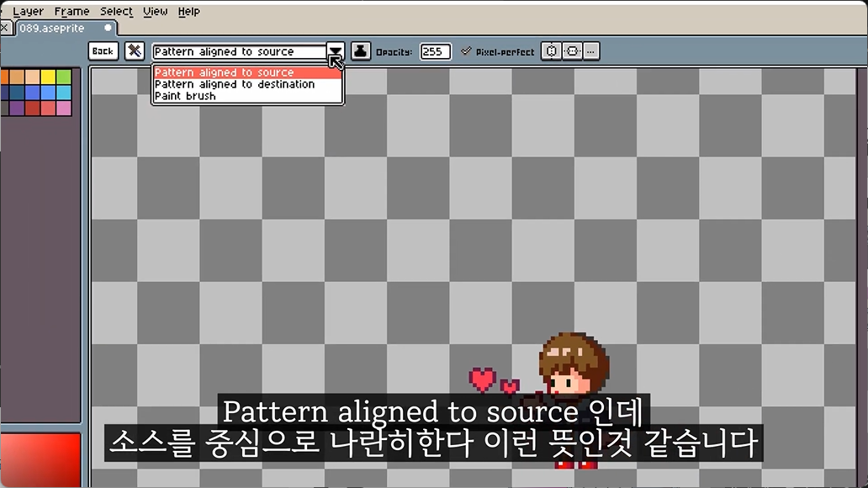Viewport: 868px width, 488px height.
Task: Pick the cyan palette swatch
Action: [x=64, y=92]
